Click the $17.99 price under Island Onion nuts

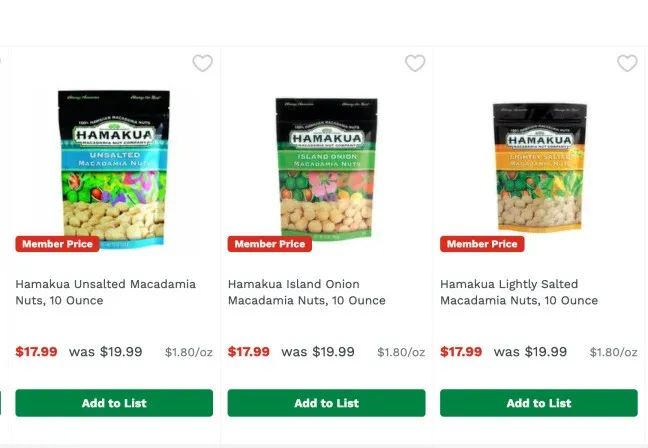[x=249, y=352]
